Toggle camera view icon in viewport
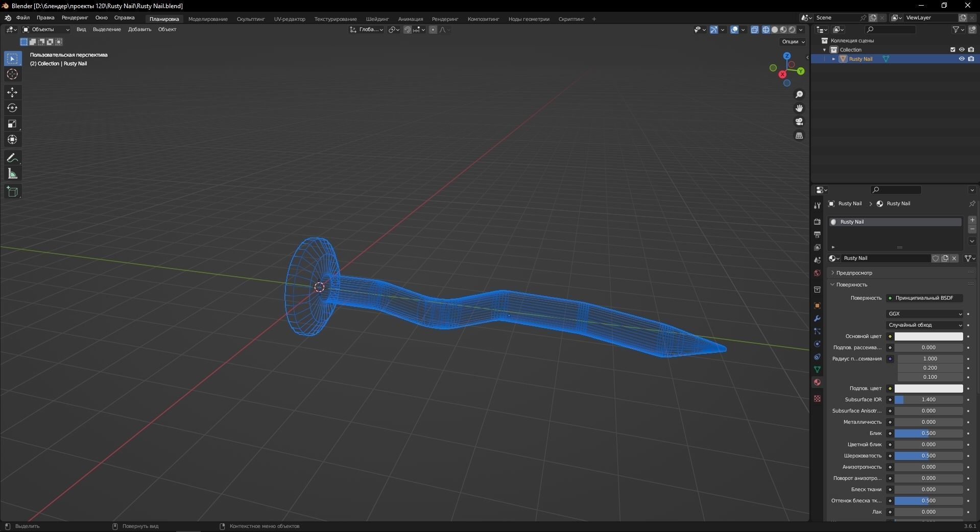The image size is (980, 532). click(x=799, y=122)
